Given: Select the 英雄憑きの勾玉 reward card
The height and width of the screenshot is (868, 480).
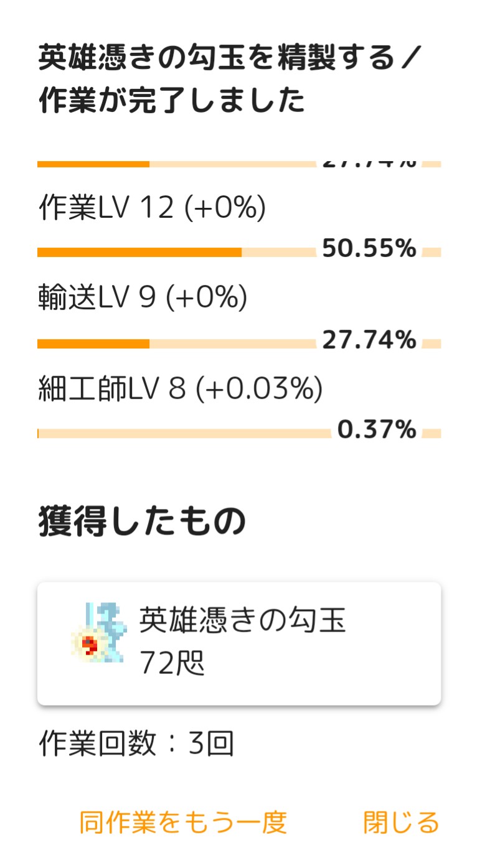Looking at the screenshot, I should (x=239, y=643).
